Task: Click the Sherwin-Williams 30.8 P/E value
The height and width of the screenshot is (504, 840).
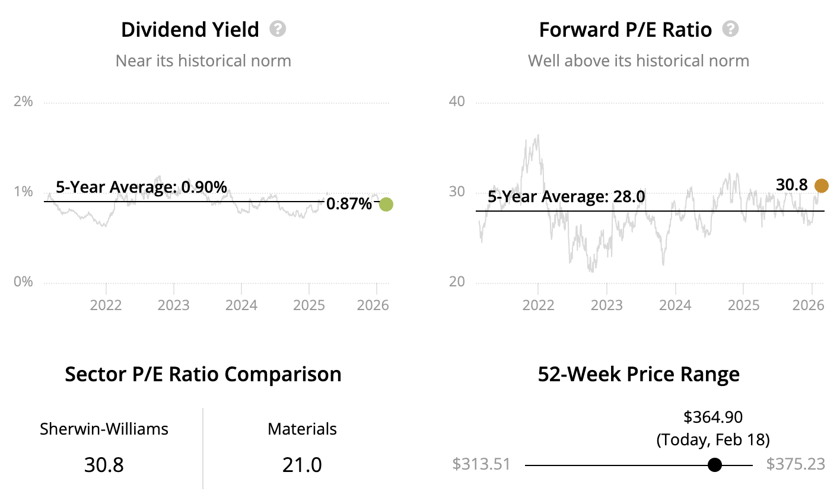Action: pos(104,465)
